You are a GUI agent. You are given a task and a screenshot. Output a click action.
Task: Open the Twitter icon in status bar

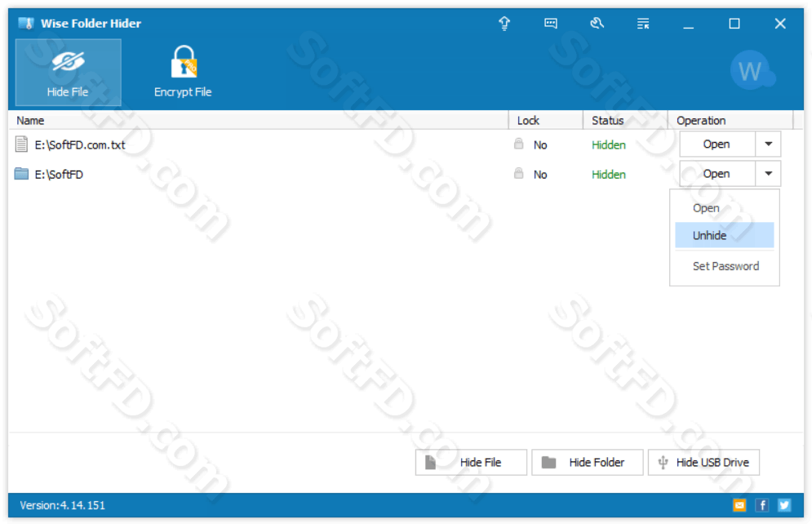coord(784,505)
